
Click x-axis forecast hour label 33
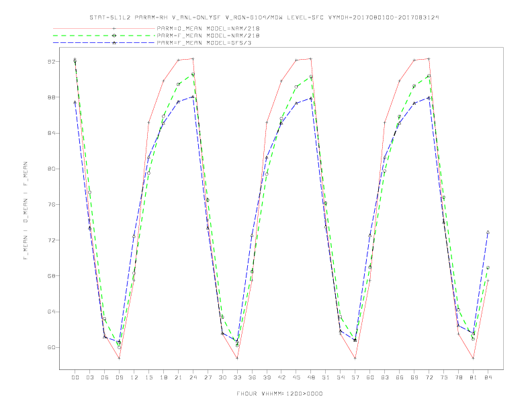[x=237, y=377]
